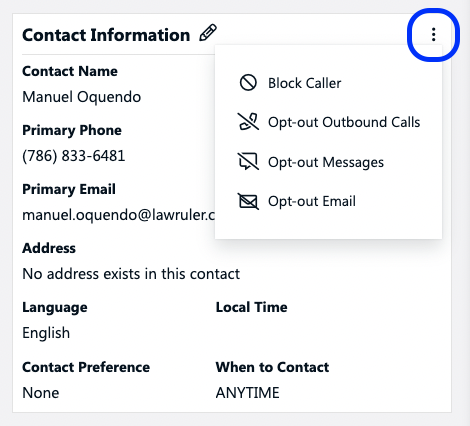
Task: Click the Block Caller circle-slash icon
Action: (x=248, y=83)
